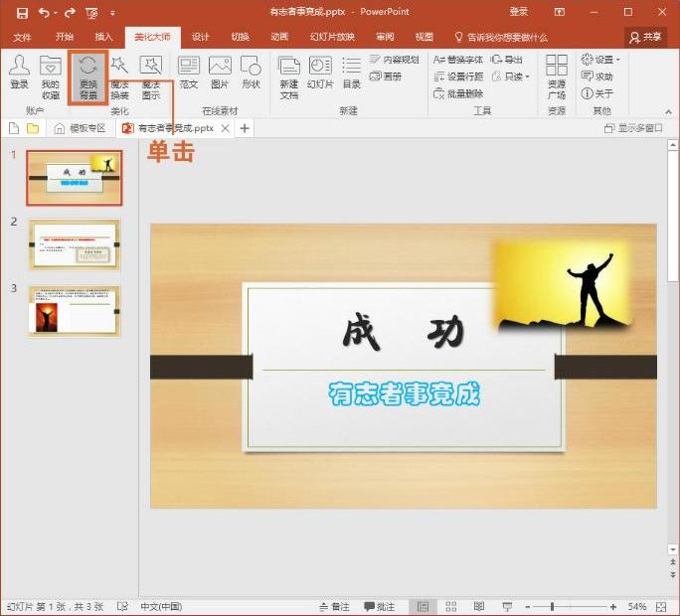Fit slide to current window icon
Viewport: 680px width, 616px height.
(661, 606)
